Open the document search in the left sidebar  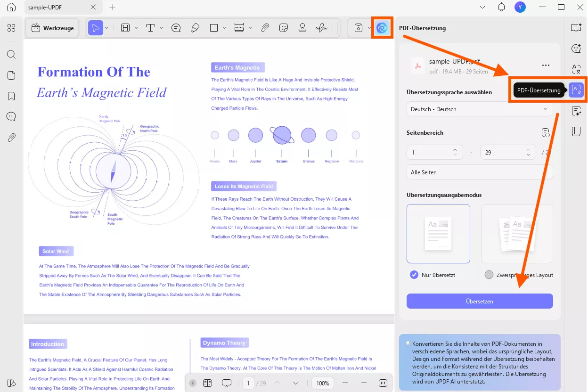point(11,54)
